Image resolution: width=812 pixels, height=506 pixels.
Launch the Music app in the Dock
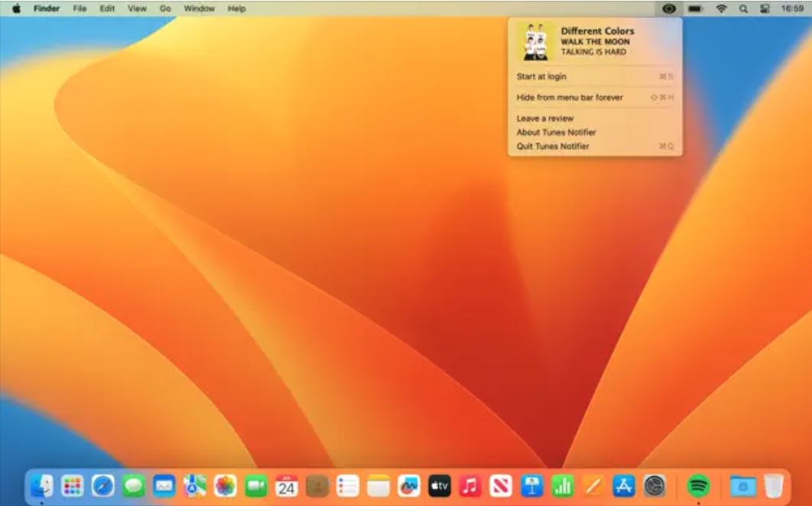click(470, 485)
